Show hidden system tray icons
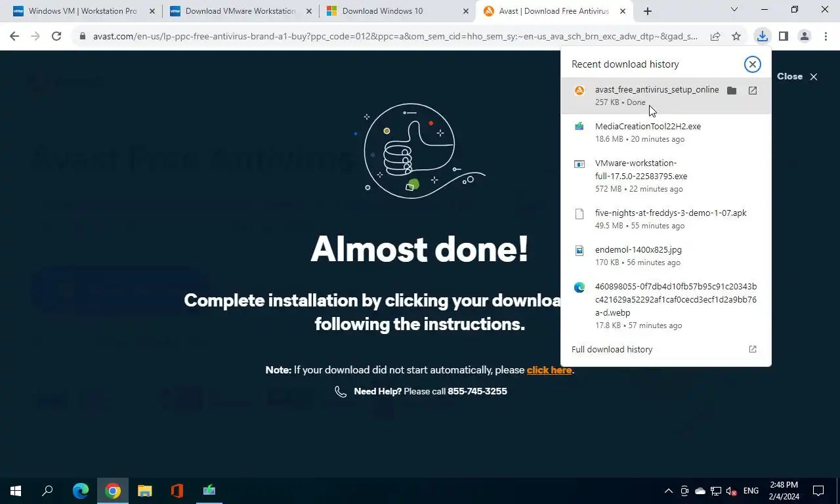Image resolution: width=840 pixels, height=504 pixels. [x=669, y=491]
